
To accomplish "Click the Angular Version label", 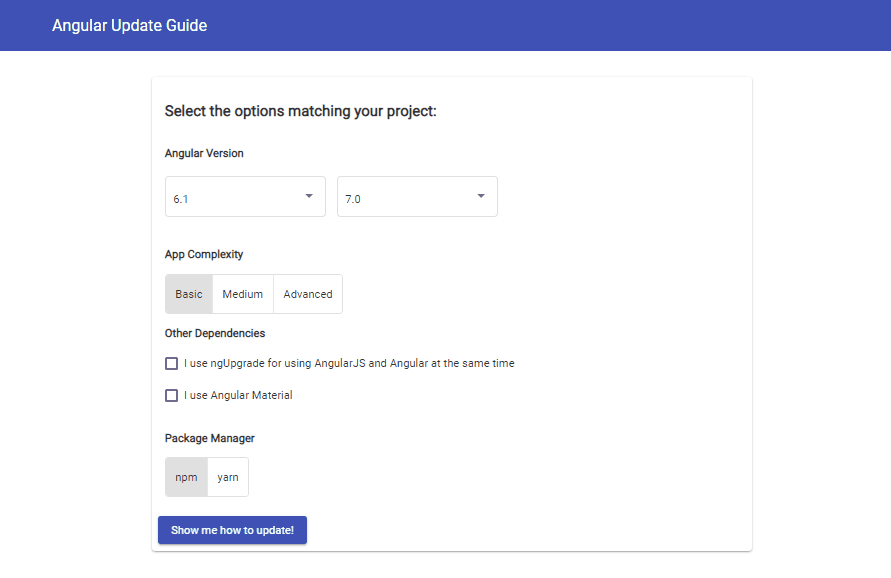I will tap(204, 153).
